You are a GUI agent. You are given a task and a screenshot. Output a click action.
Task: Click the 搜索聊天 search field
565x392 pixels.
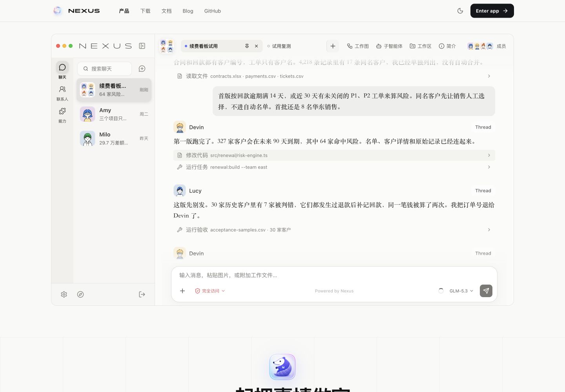104,69
